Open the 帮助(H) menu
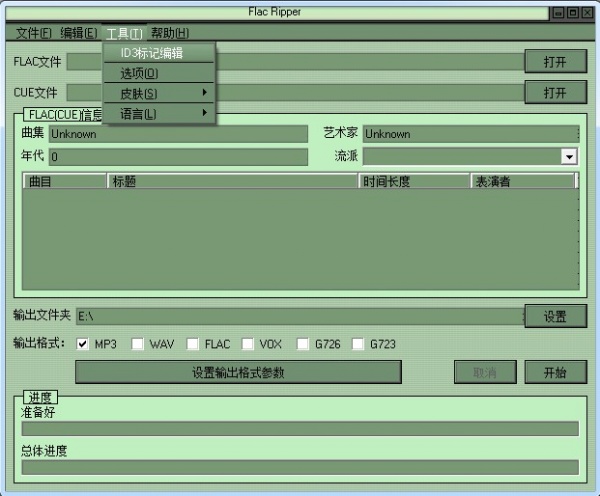 [x=170, y=33]
